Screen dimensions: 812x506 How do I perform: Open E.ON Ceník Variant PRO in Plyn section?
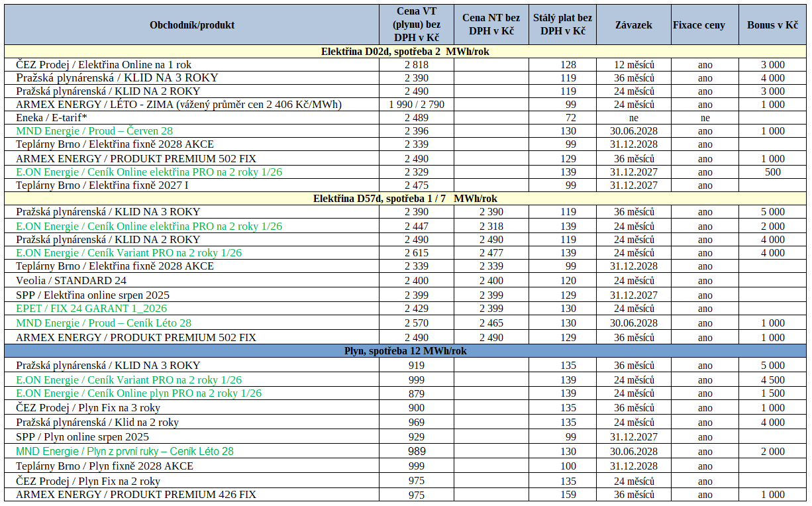click(x=128, y=380)
